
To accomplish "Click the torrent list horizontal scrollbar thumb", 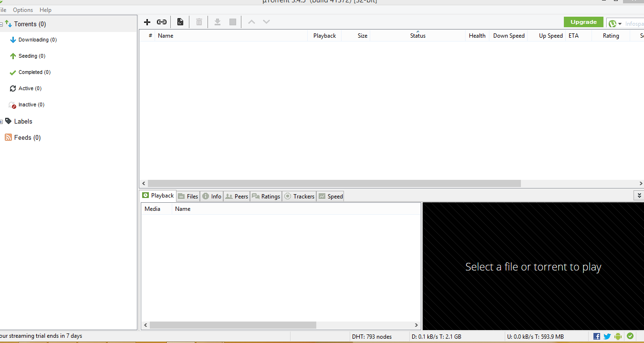I will click(334, 184).
